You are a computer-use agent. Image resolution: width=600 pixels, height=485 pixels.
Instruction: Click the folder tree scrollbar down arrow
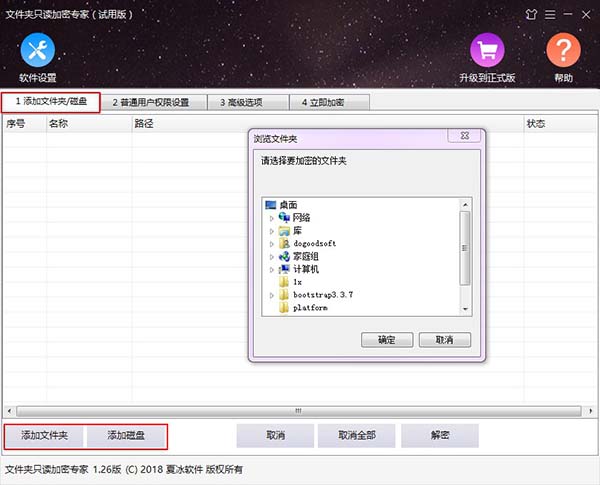pyautogui.click(x=465, y=310)
